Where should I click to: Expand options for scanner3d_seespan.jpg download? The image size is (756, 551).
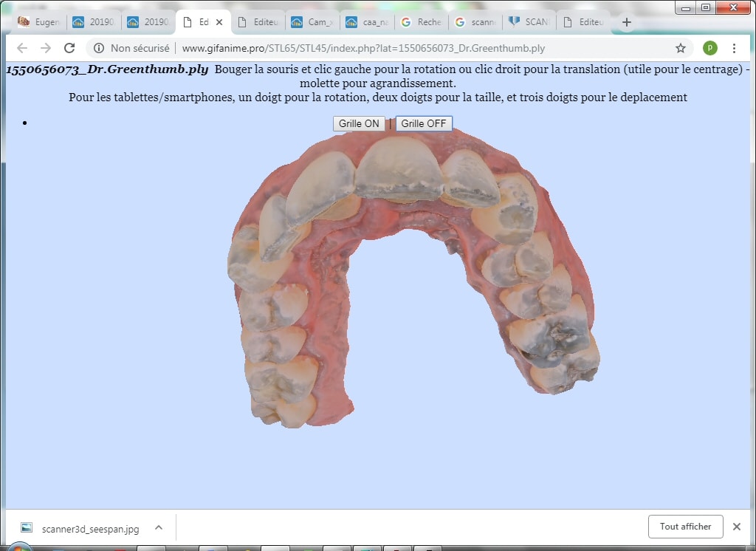coord(158,527)
